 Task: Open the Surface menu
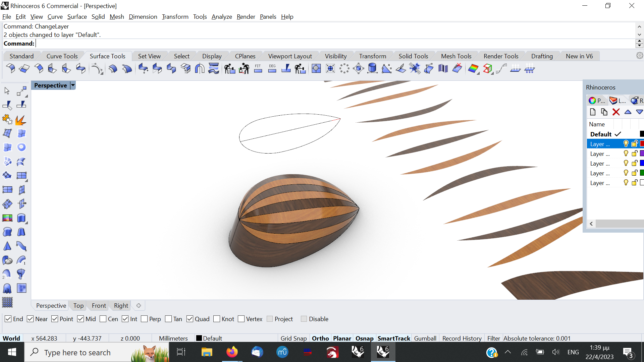pos(77,17)
